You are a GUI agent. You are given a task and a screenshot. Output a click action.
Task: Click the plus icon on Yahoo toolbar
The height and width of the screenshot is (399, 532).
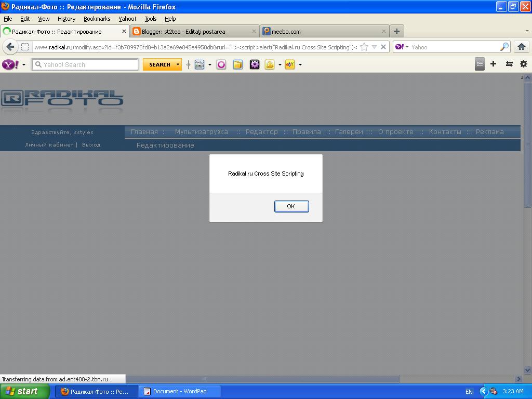point(494,64)
